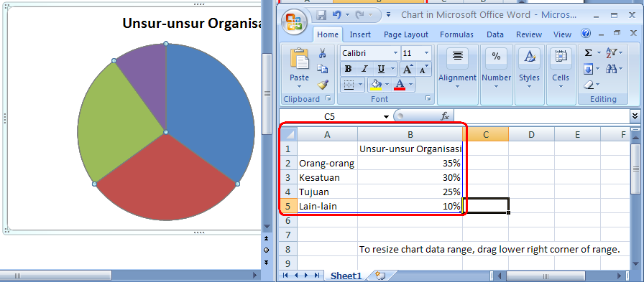This screenshot has height=282, width=644.
Task: Click the Save icon in Quick Access
Action: [x=321, y=15]
